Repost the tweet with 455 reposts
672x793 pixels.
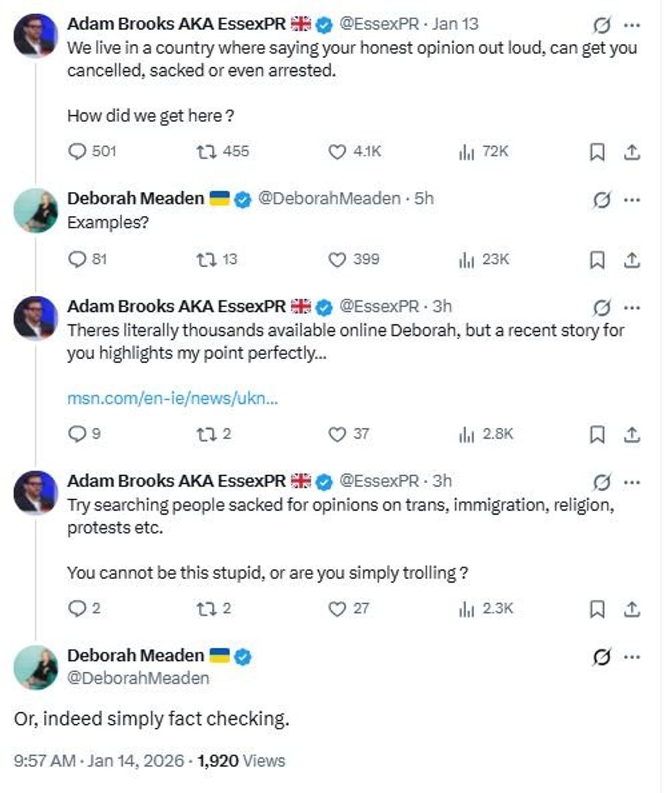pos(207,151)
